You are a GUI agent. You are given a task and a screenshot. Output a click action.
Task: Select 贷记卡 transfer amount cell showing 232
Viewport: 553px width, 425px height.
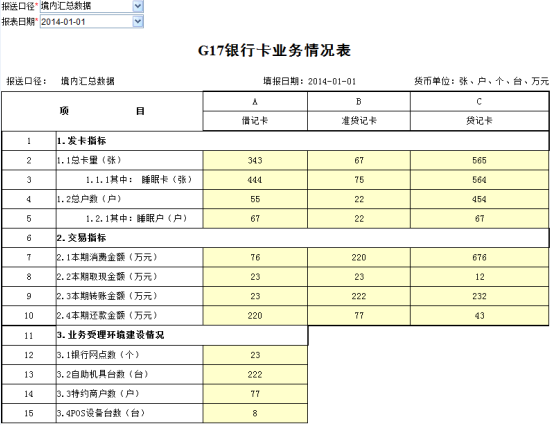tap(480, 296)
